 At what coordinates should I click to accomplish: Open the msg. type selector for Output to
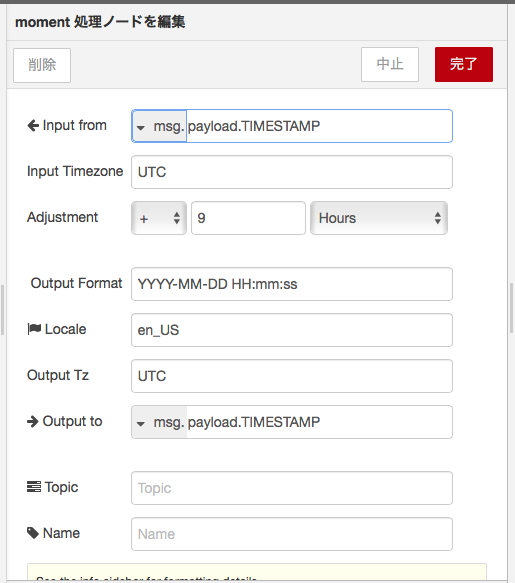(x=159, y=422)
